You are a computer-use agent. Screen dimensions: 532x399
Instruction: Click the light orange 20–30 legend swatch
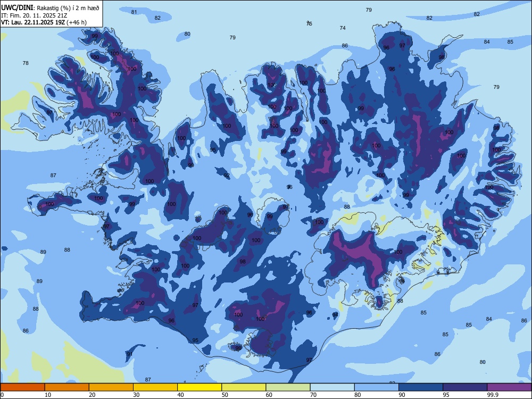(x=111, y=387)
